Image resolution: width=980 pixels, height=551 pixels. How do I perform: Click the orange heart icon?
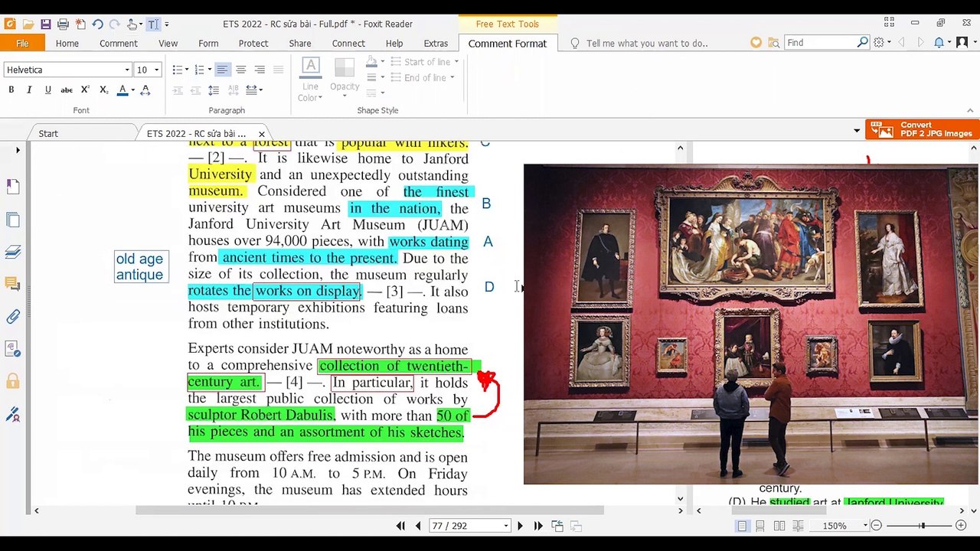click(756, 43)
